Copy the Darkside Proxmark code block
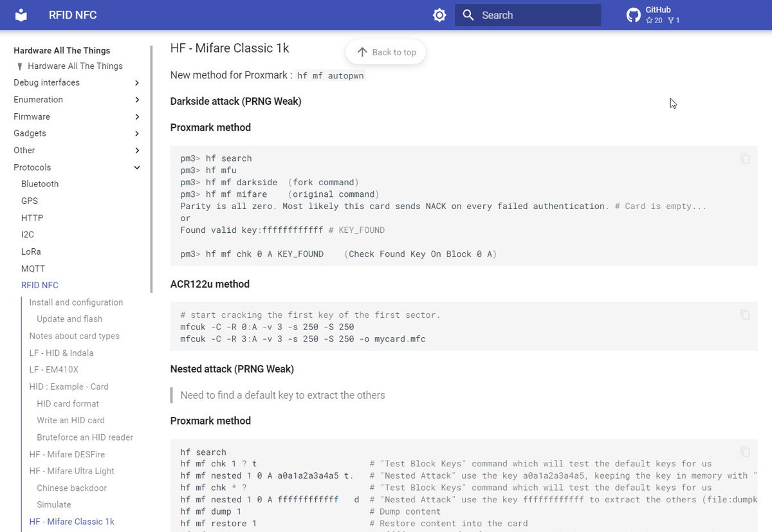772x532 pixels. 745,158
